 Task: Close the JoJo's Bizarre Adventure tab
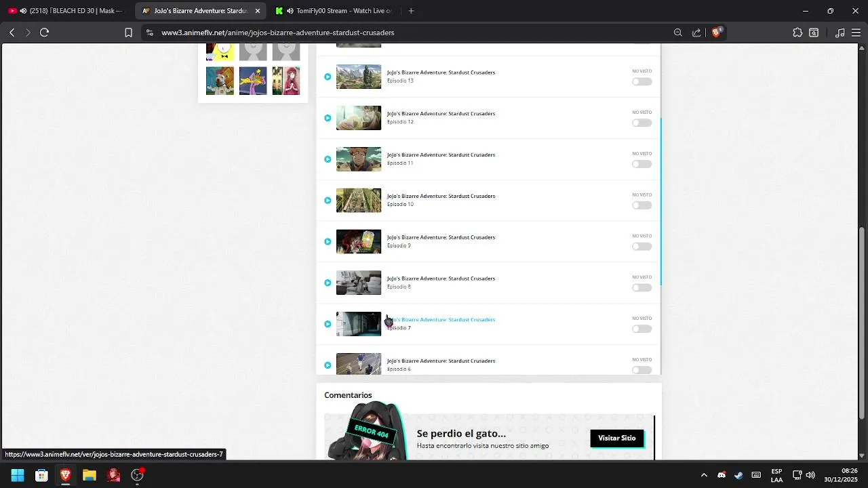pos(257,11)
